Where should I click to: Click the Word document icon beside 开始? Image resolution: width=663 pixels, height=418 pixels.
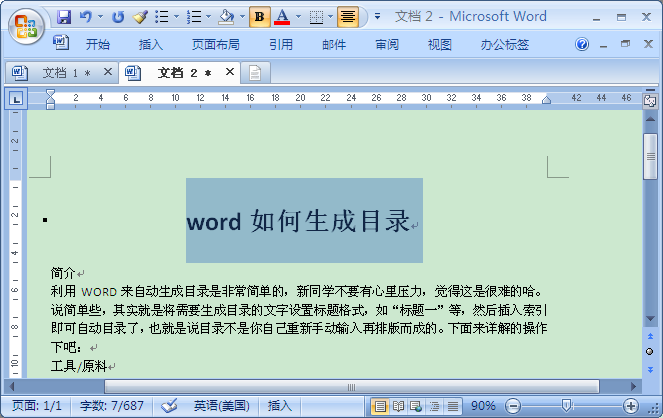(x=61, y=42)
